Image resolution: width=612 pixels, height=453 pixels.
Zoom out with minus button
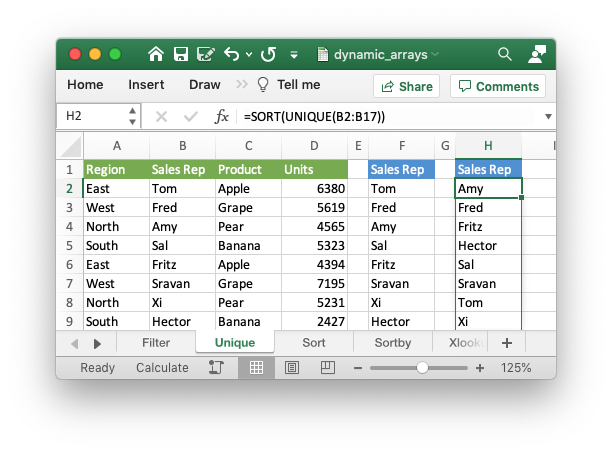(358, 368)
